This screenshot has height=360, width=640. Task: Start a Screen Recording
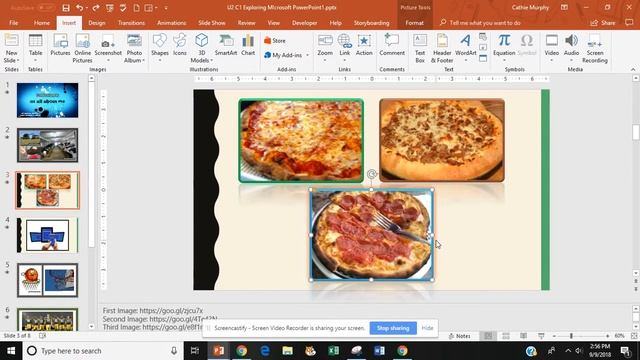[595, 48]
